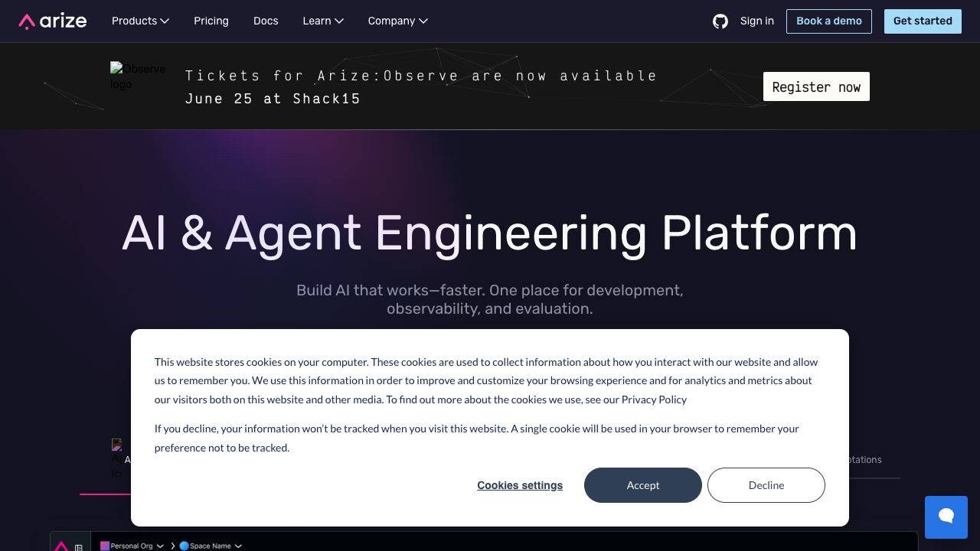Click the Arize logo in the app preview
This screenshot has height=551, width=980.
62,546
